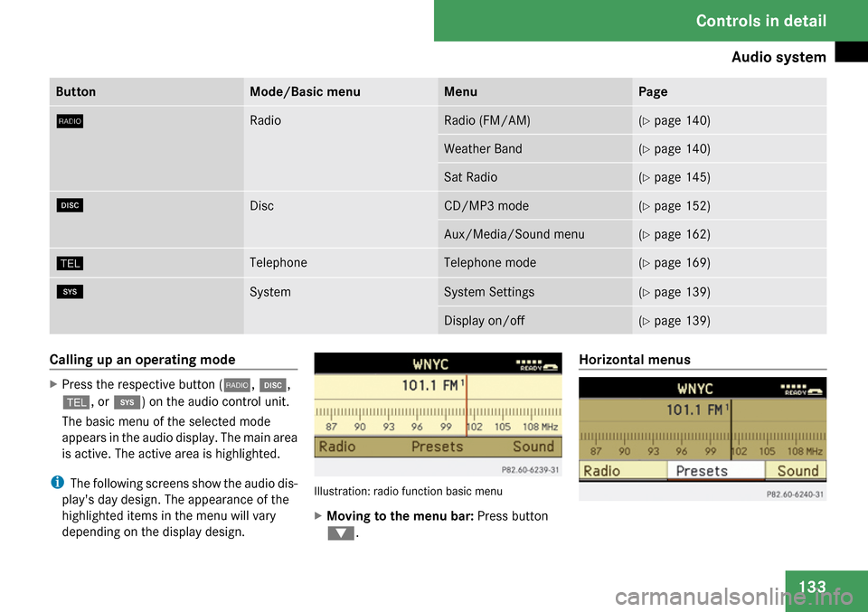This screenshot has height=612, width=868.
Task: Open page 140 reference for Radio (FM/AM)
Action: pos(675,120)
